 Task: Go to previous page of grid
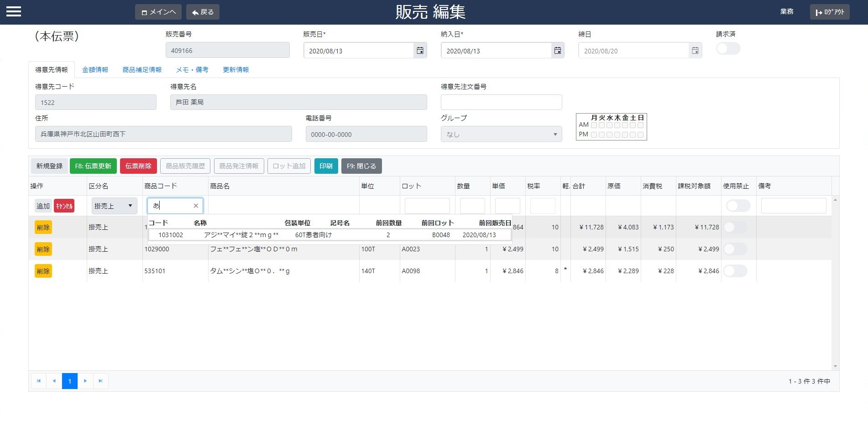[x=54, y=381]
